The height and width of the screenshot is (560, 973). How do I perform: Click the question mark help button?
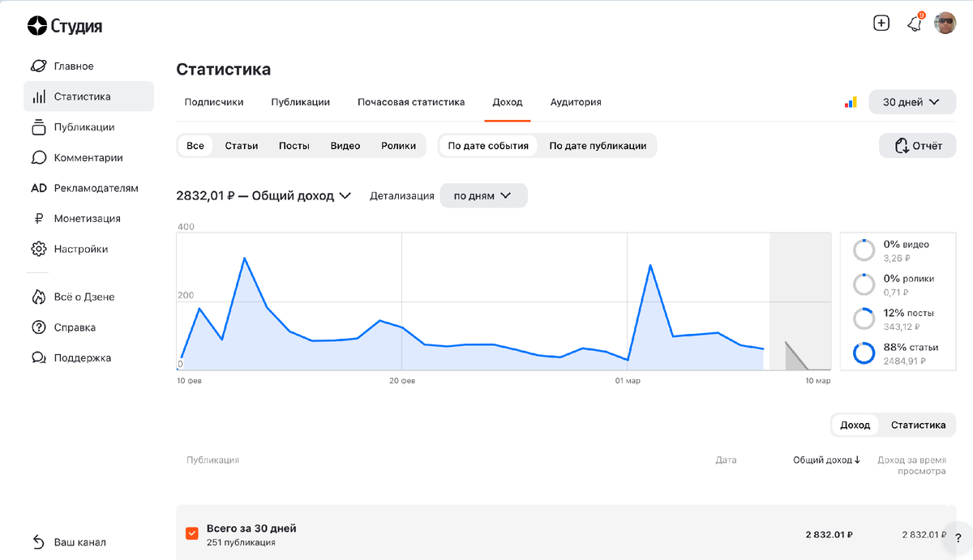click(x=958, y=536)
